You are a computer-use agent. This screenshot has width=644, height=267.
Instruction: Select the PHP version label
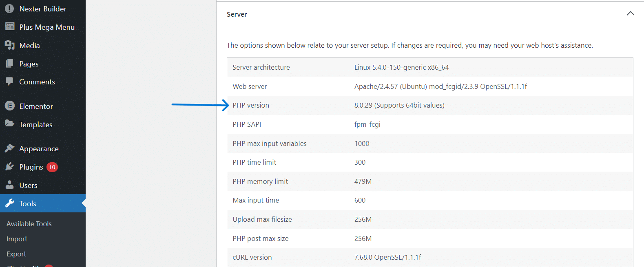(251, 105)
